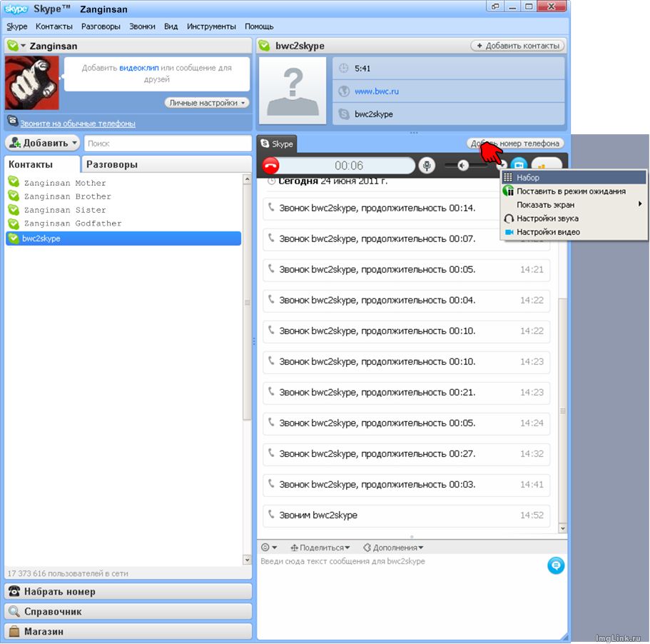Click the bwc2skype contact avatar placeholder
This screenshot has width=650, height=644.
[293, 91]
